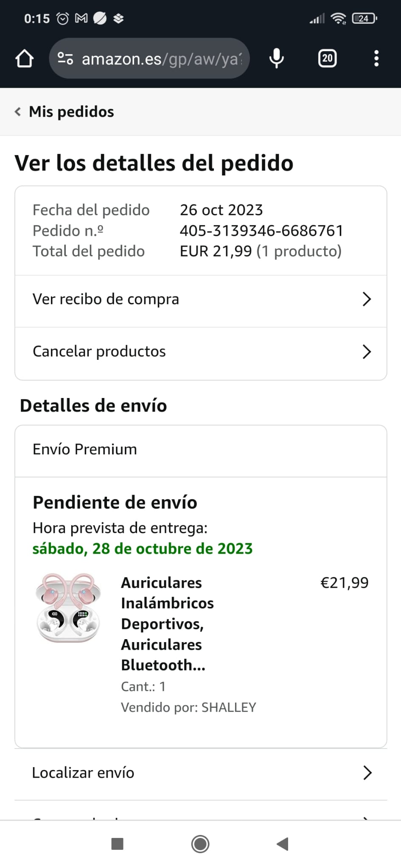This screenshot has width=401, height=868.
Task: Select Cancelar productos option
Action: click(x=99, y=352)
